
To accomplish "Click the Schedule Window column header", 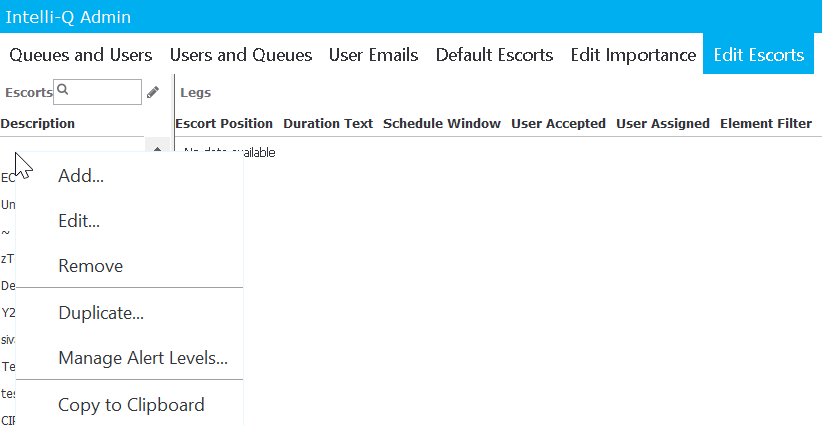I will [442, 124].
